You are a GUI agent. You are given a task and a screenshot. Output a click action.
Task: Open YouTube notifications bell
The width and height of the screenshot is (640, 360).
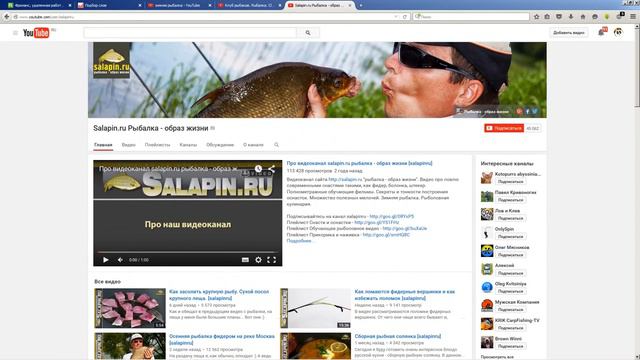[x=601, y=32]
